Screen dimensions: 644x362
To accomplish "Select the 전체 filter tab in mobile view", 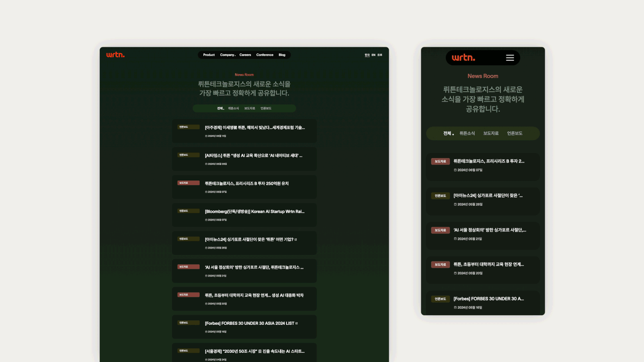I will pyautogui.click(x=448, y=133).
